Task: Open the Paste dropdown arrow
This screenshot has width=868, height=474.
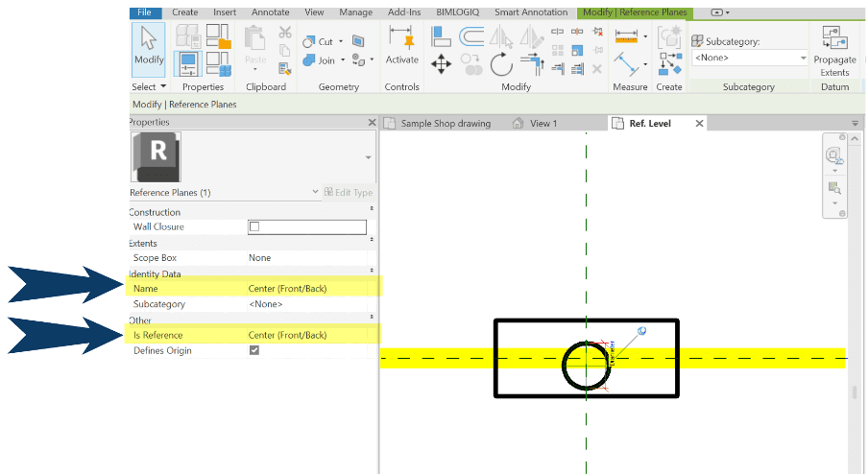Action: 255,70
